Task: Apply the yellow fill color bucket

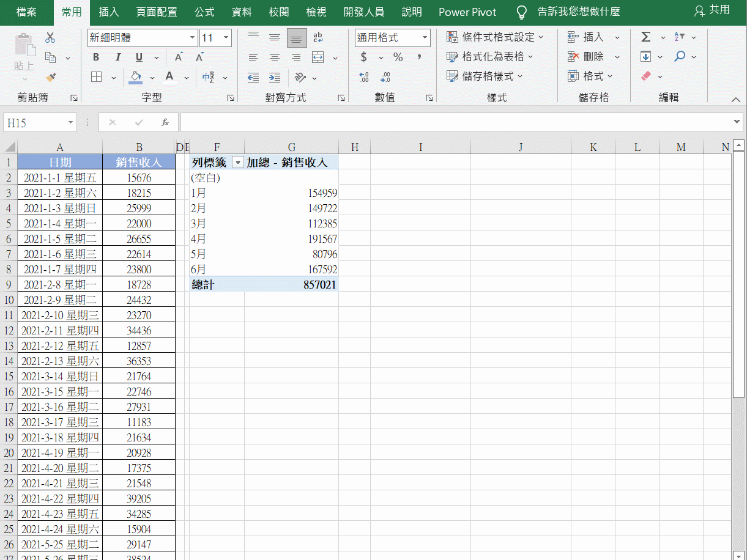Action: (136, 77)
